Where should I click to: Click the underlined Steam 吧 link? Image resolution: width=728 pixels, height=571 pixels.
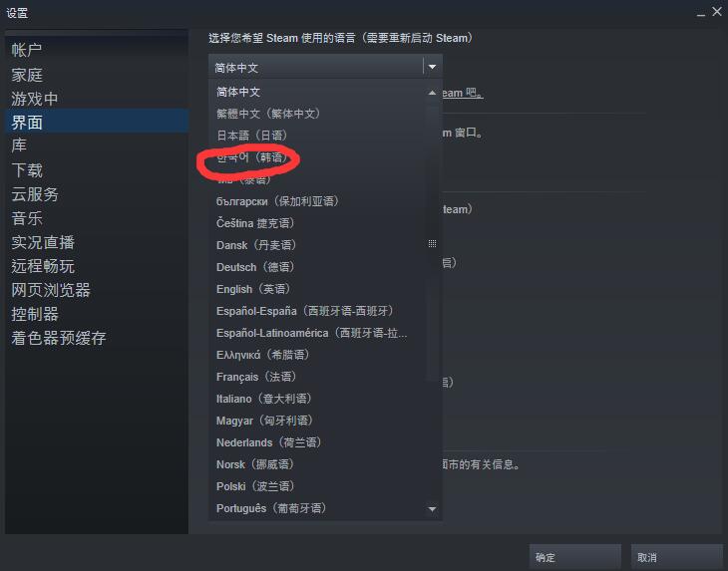(x=462, y=93)
